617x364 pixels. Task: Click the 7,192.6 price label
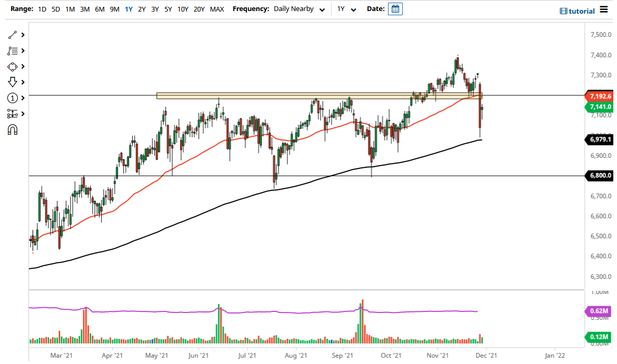pos(600,96)
